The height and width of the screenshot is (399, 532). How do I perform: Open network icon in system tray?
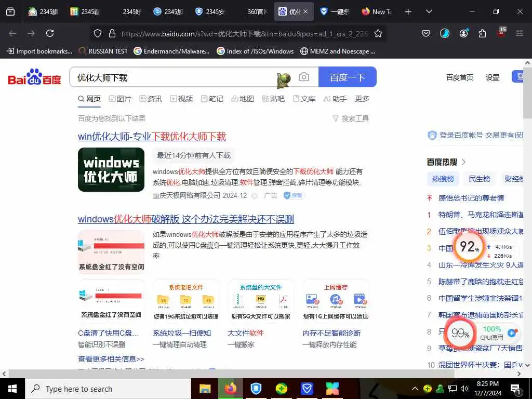pos(453,389)
